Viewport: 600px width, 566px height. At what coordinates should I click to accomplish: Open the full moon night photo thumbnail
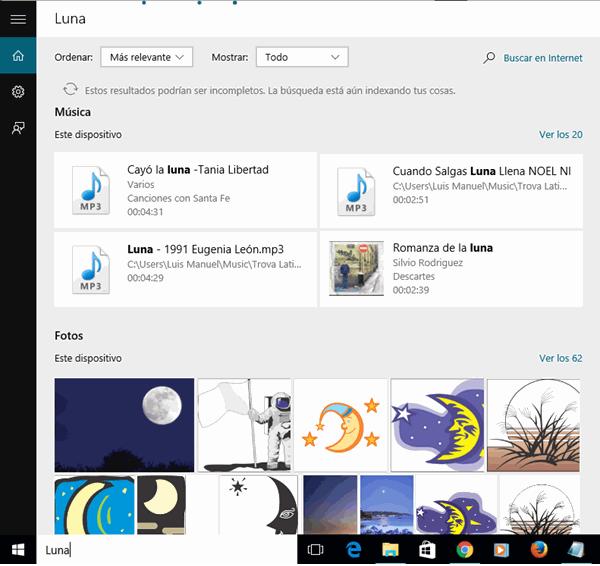[124, 425]
